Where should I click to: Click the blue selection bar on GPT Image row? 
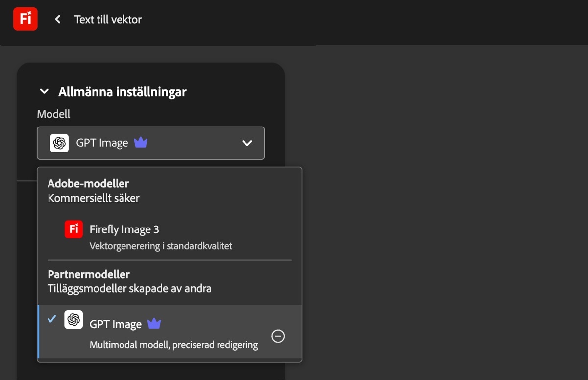point(39,332)
